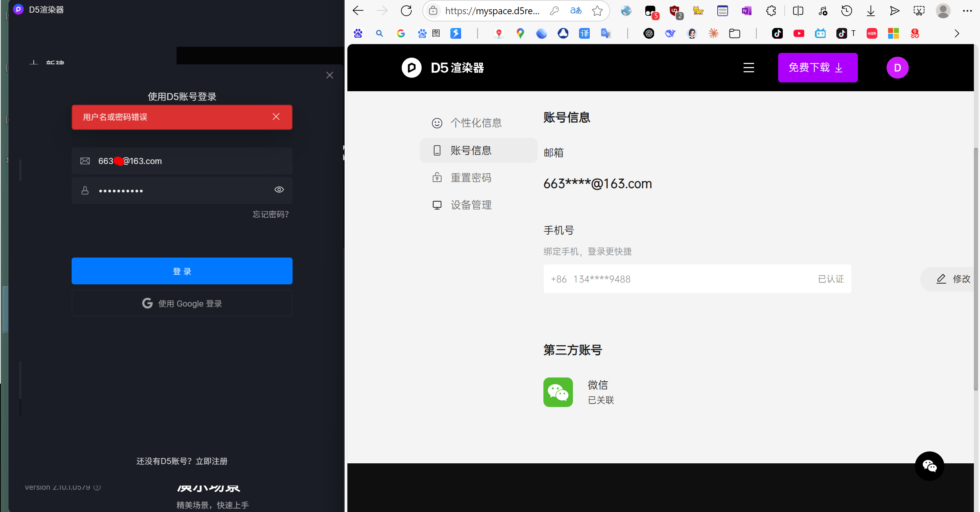Open 设备管理 with the monitor icon
Screen dimensions: 980x512
[x=471, y=205]
